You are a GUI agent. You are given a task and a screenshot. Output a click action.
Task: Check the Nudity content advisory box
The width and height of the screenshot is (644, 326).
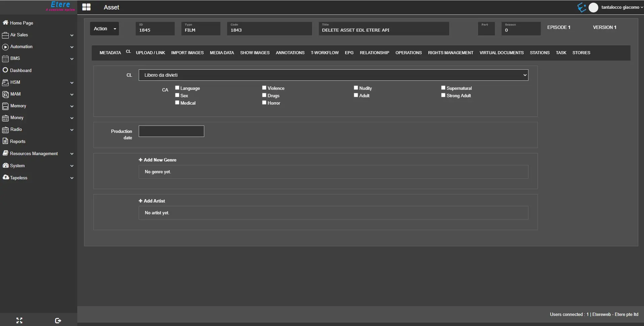tap(356, 88)
